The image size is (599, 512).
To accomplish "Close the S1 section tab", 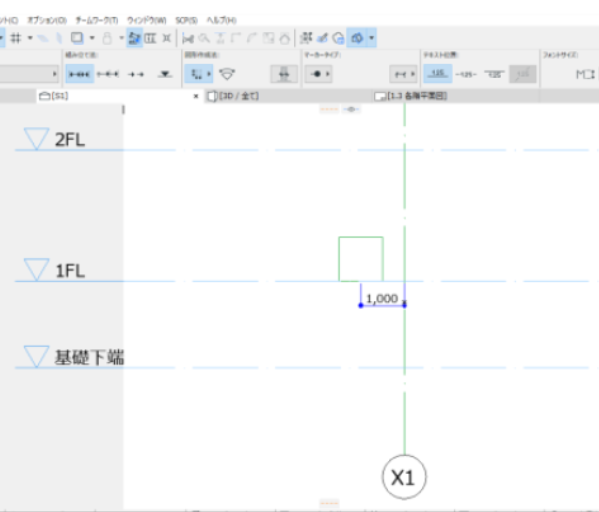I will (x=196, y=96).
